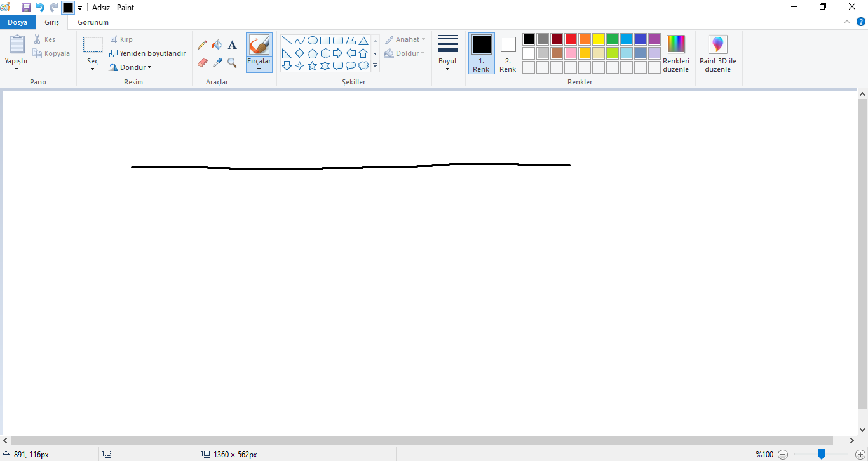The image size is (868, 461).
Task: Open the Fırçalar dropdown arrow
Action: 259,68
